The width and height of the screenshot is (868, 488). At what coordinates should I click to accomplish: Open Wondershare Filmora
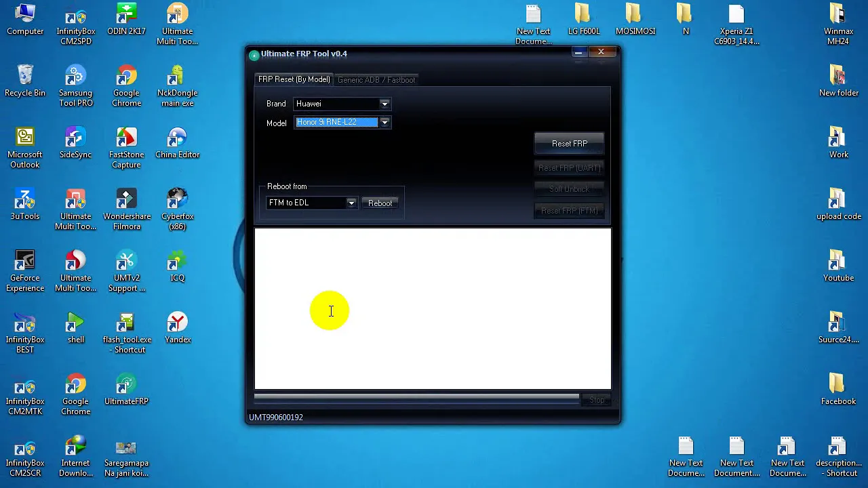[x=127, y=209]
